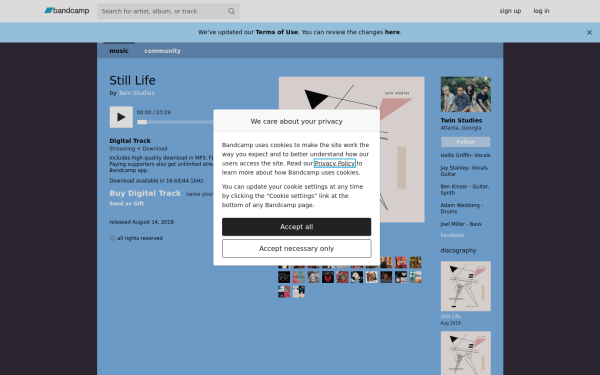This screenshot has height=375, width=600.
Task: Click Send as Gift
Action: point(126,204)
